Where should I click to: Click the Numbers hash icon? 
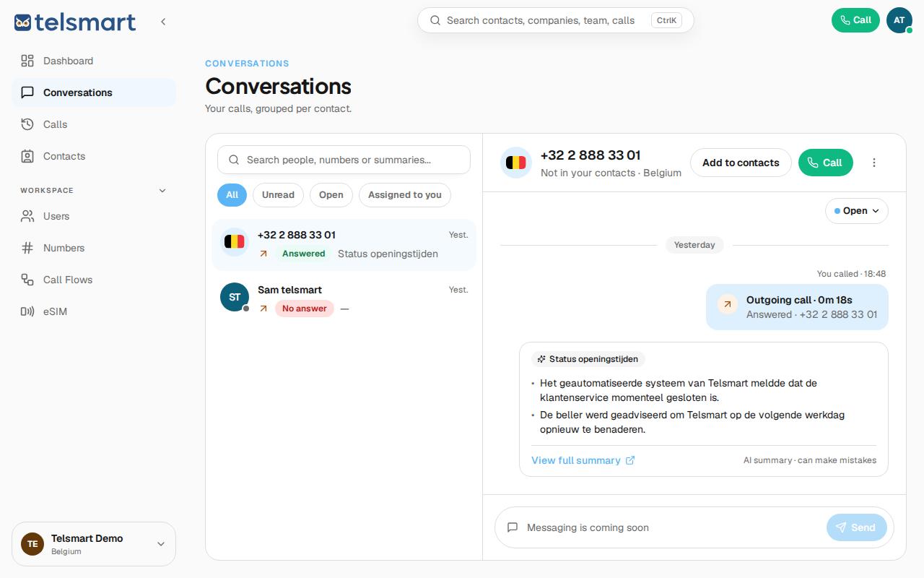[x=27, y=248]
